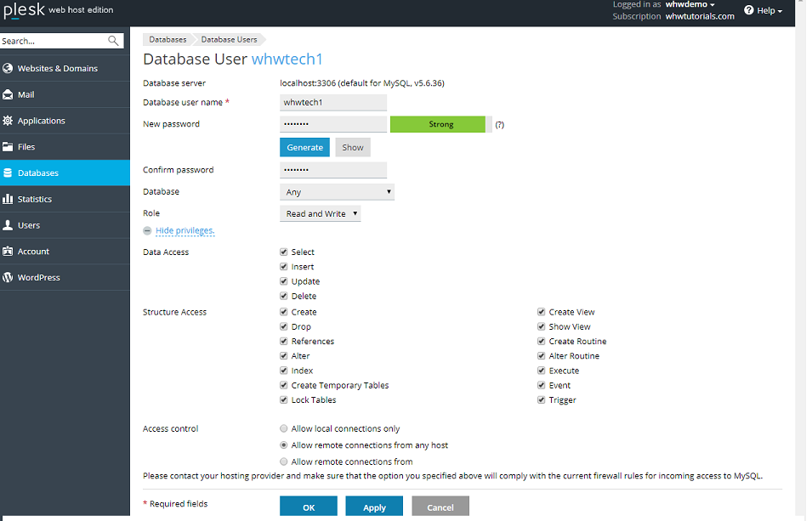The width and height of the screenshot is (812, 521).
Task: Click the Users person icon
Action: [8, 225]
